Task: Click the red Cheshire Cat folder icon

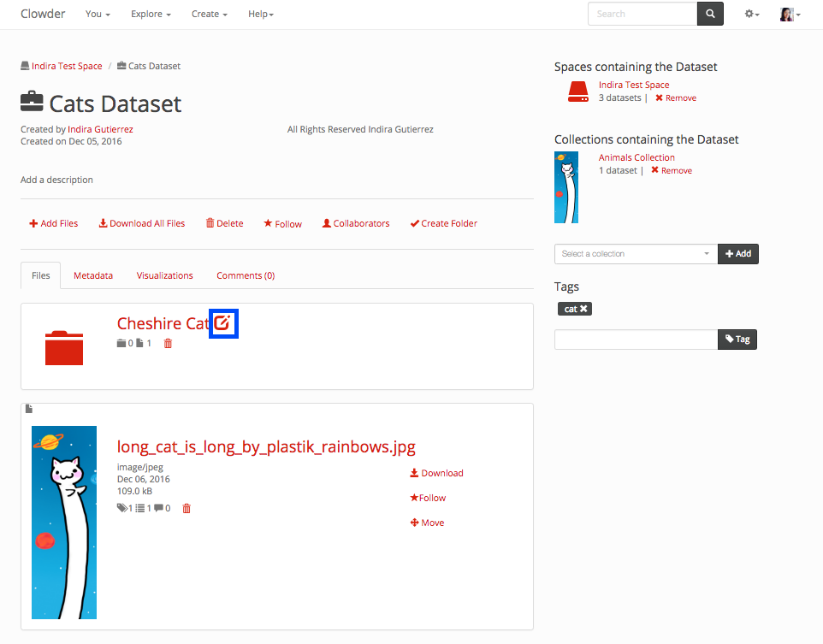Action: 64,347
